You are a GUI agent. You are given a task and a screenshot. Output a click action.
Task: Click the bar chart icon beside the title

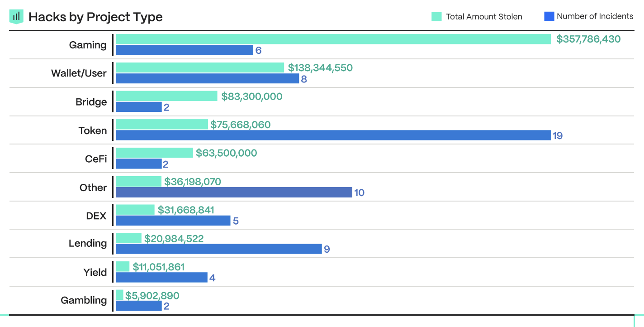click(16, 17)
